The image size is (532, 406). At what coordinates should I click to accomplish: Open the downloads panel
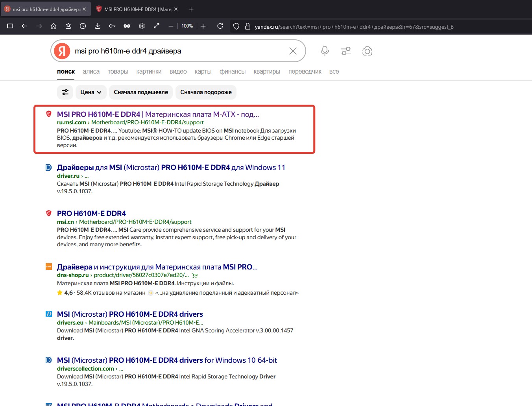[x=98, y=26]
